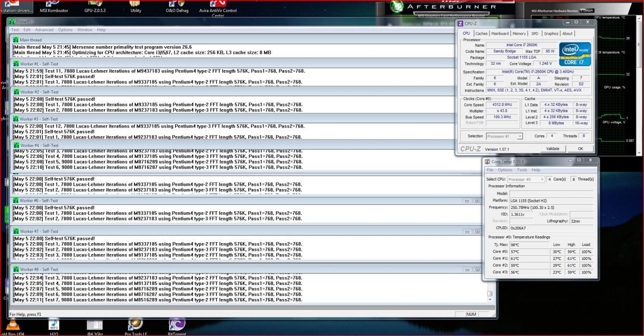This screenshot has height=336, width=644.
Task: Open the Edit menu in Prime95
Action: [27, 30]
